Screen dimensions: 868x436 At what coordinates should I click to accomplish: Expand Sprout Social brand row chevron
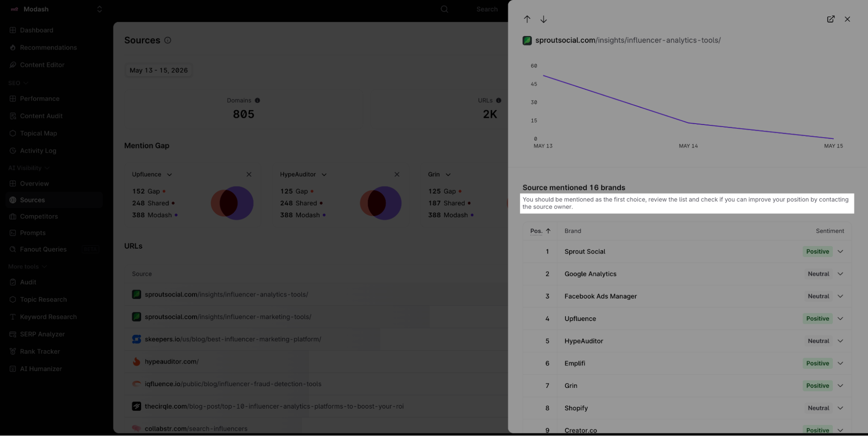[840, 252]
